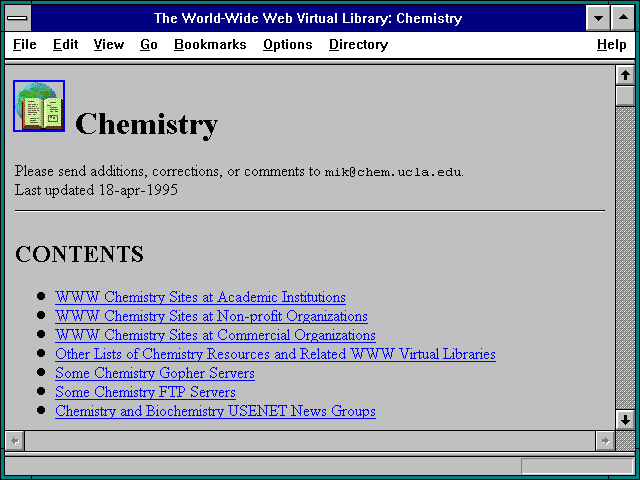Click the vertical scrollbar down arrow

click(625, 420)
